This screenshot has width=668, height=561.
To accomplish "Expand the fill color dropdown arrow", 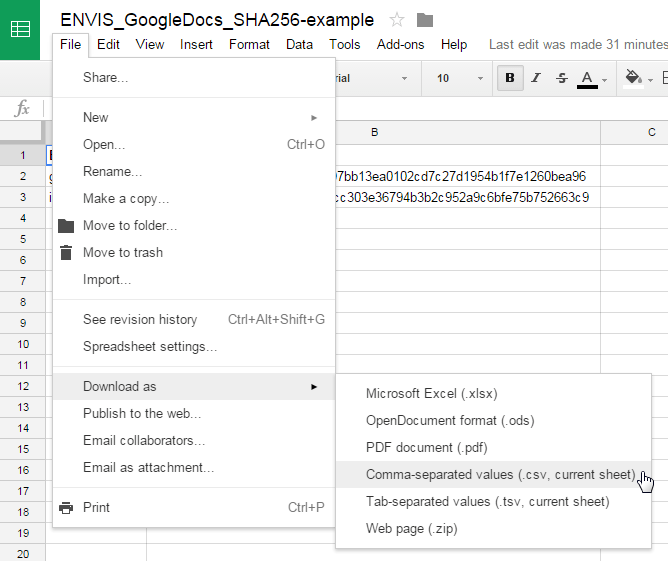I will coord(650,80).
